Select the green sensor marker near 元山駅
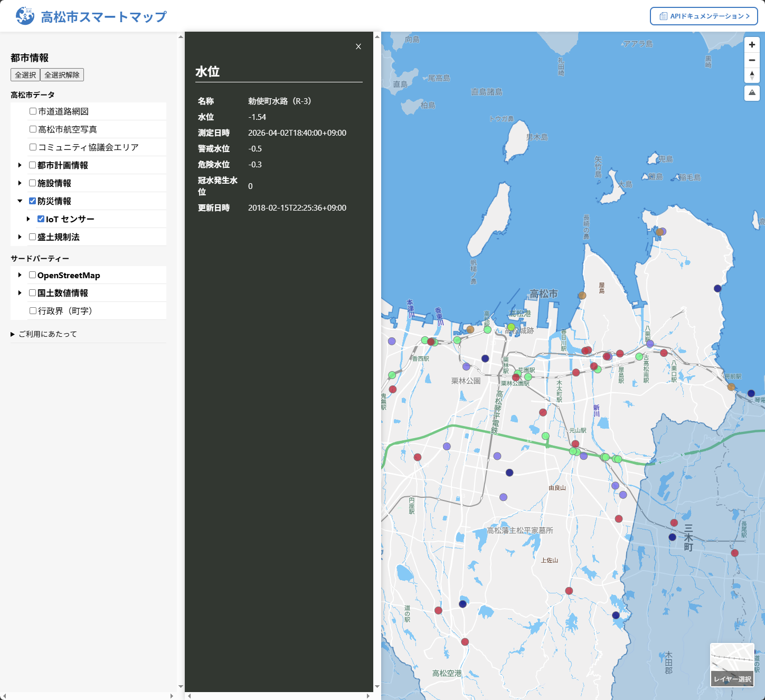This screenshot has width=765, height=700. point(545,436)
